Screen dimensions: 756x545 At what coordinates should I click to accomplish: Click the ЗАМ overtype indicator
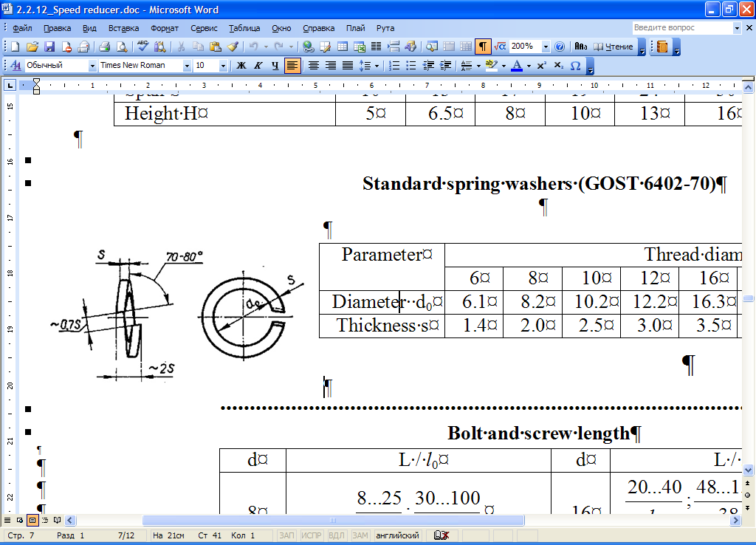click(x=360, y=535)
